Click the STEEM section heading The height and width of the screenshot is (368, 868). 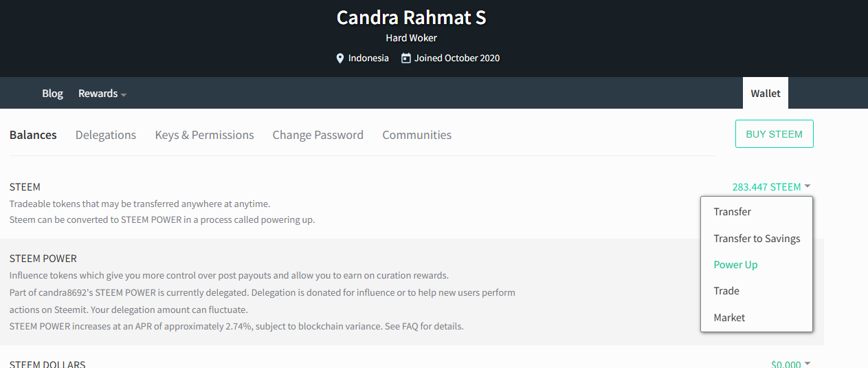(x=25, y=187)
